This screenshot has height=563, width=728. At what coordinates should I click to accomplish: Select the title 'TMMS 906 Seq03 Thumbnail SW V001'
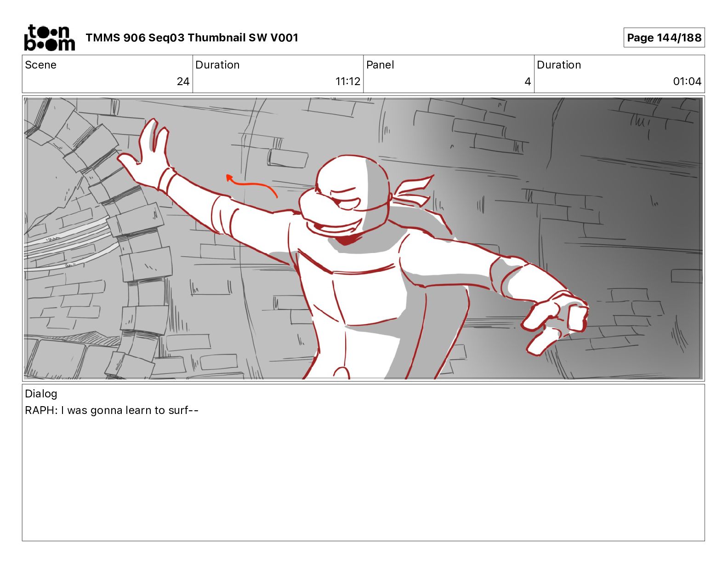(192, 38)
